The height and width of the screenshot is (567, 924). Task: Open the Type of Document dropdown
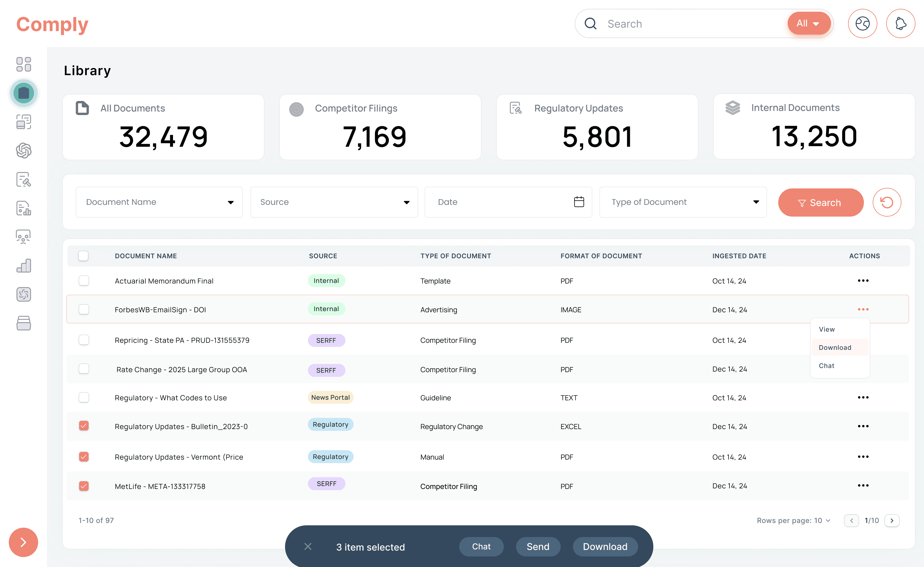coord(683,202)
